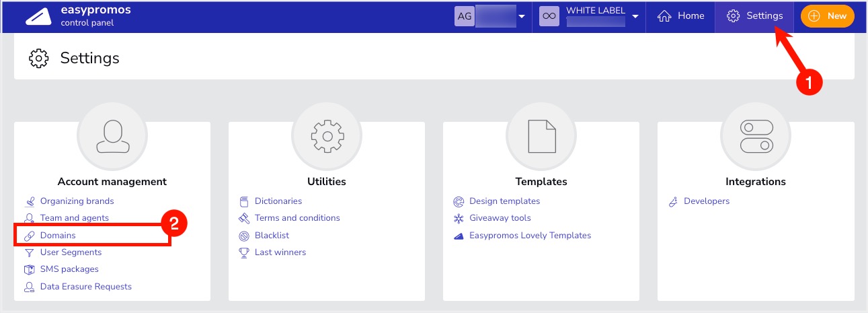Click the palette icon beside Design templates
The width and height of the screenshot is (868, 313).
[459, 201]
